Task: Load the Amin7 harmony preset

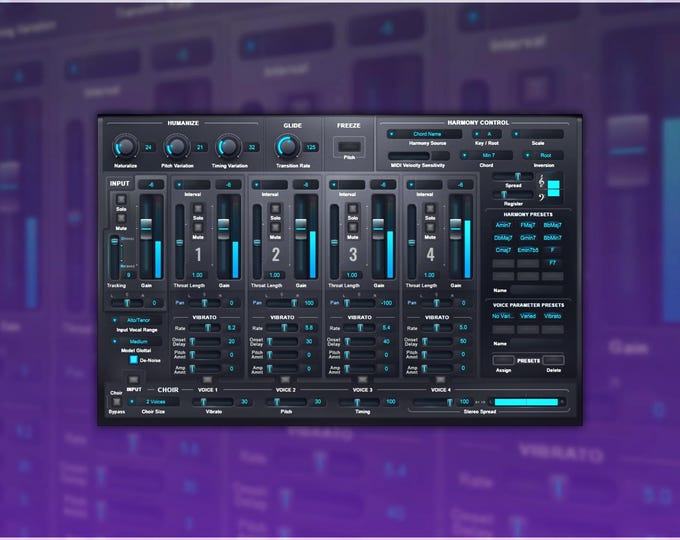Action: [503, 225]
